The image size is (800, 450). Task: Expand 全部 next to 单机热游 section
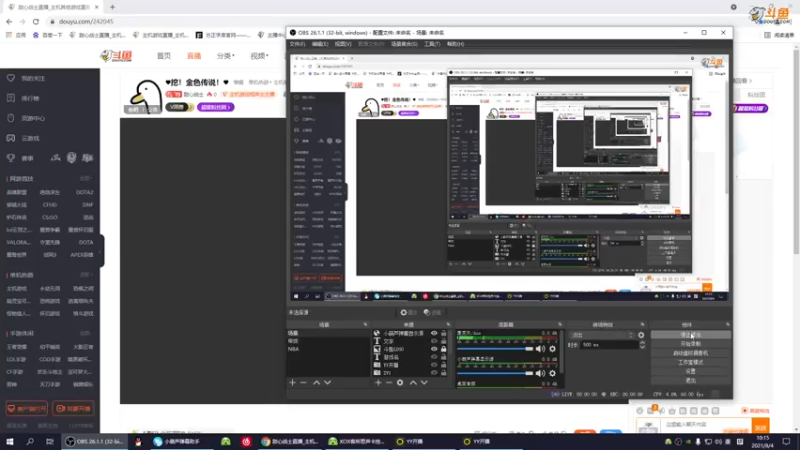point(86,275)
